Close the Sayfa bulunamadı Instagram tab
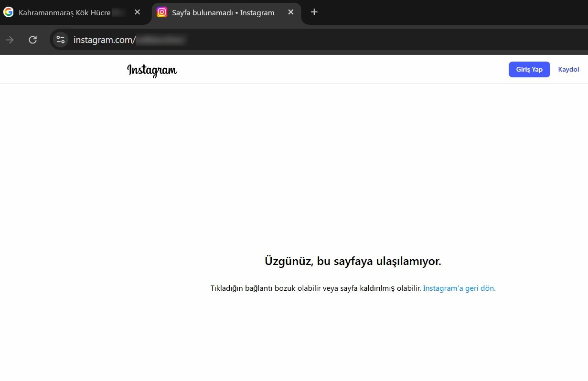The height and width of the screenshot is (381, 588). (x=291, y=12)
